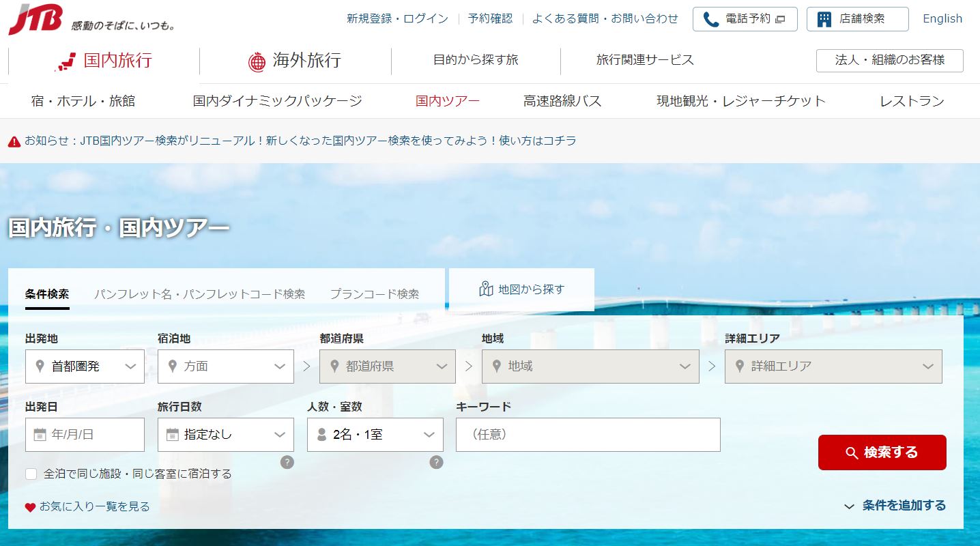Click the red alert icon beside お知らせ
Image resolution: width=980 pixels, height=546 pixels.
click(15, 141)
